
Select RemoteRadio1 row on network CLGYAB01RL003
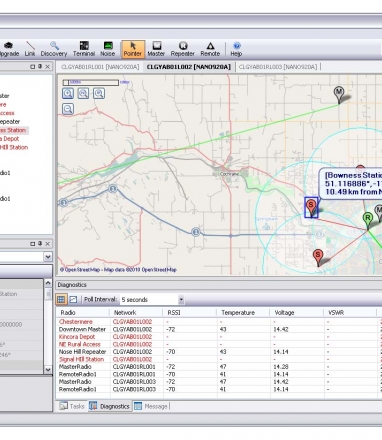[x=219, y=389]
